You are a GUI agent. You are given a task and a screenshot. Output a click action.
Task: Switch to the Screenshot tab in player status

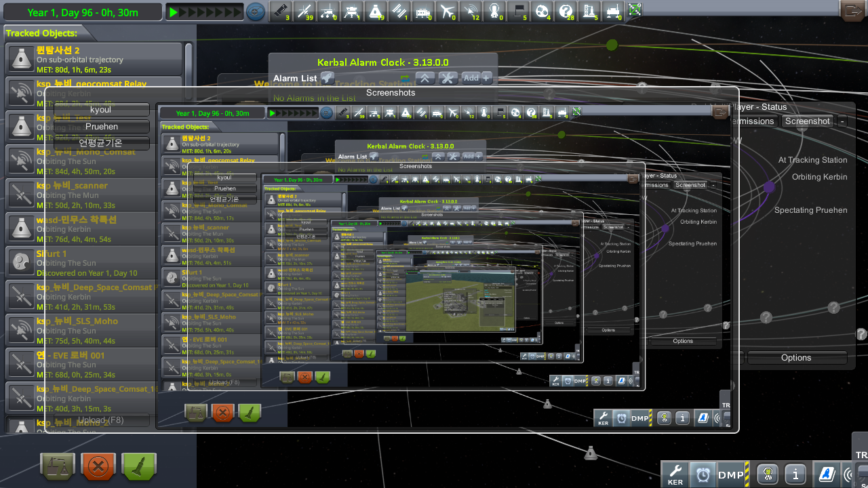coord(807,121)
